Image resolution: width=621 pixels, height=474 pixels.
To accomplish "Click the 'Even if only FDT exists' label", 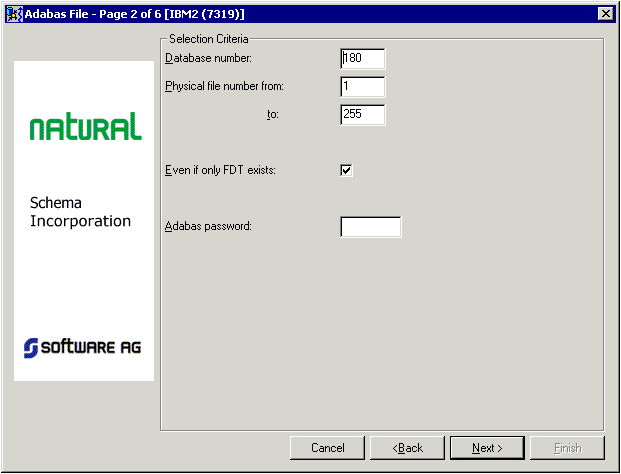I will (x=220, y=170).
